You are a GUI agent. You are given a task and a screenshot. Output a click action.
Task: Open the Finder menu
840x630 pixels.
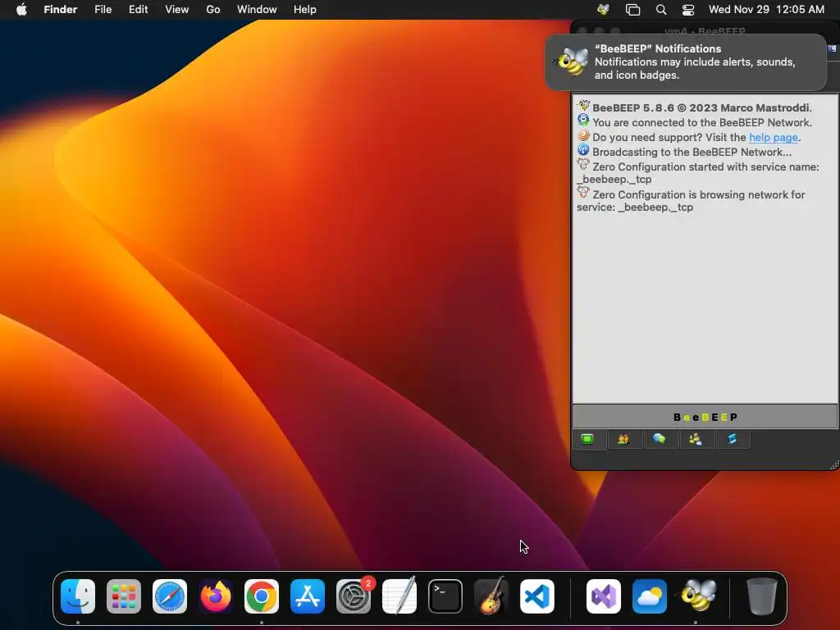coord(61,10)
